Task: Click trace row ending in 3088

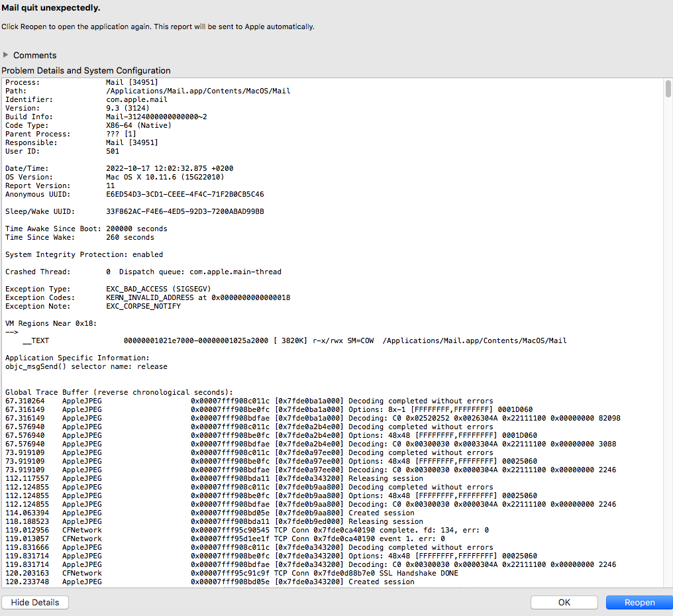Action: pyautogui.click(x=311, y=444)
